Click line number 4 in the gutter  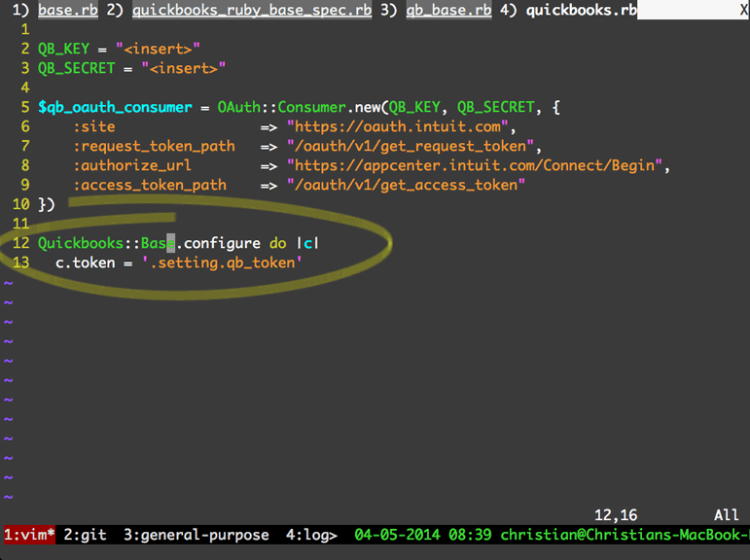(x=25, y=88)
